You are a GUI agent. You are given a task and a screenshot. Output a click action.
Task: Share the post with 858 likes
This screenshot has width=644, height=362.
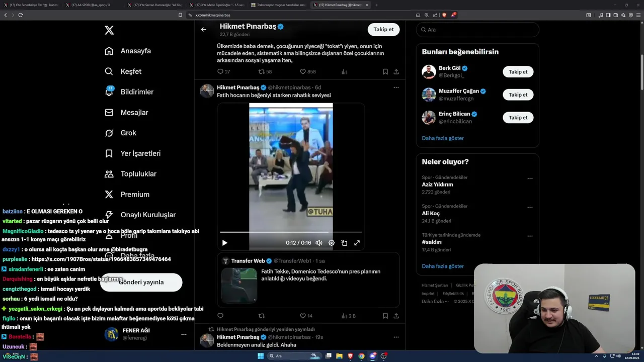point(396,72)
